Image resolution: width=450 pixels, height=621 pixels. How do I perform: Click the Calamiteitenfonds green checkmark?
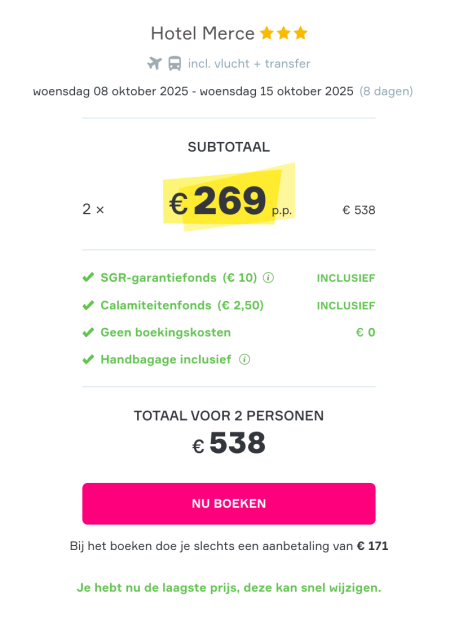[88, 305]
